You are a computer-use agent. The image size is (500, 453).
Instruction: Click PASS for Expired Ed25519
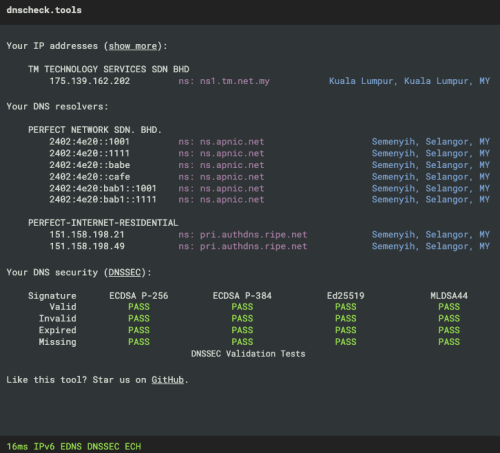pyautogui.click(x=346, y=330)
